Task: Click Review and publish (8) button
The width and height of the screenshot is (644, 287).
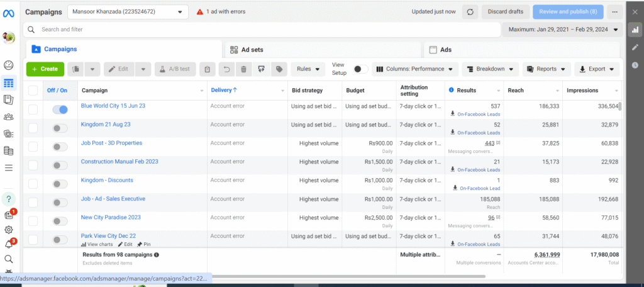Action: 568,12
